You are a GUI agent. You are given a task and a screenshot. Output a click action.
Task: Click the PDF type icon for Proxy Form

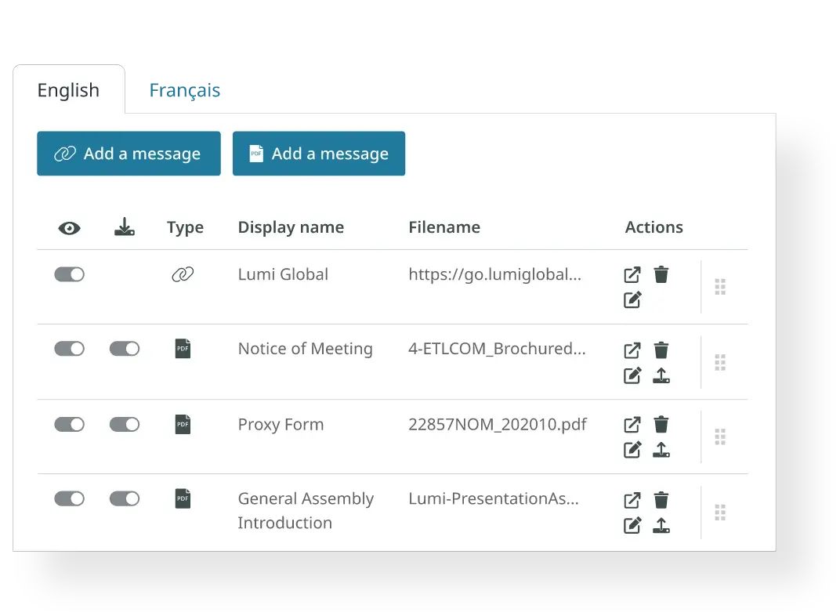pyautogui.click(x=183, y=424)
